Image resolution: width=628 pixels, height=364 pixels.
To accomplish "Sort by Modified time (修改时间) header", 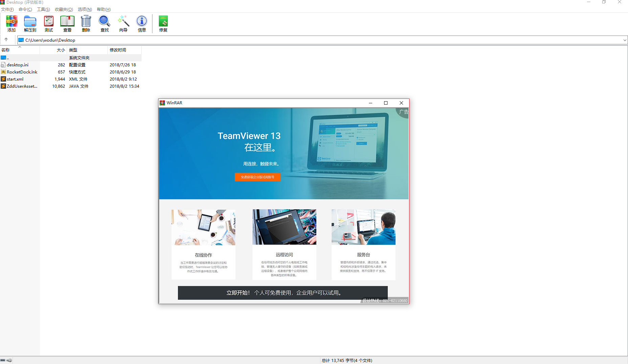I will [x=124, y=50].
